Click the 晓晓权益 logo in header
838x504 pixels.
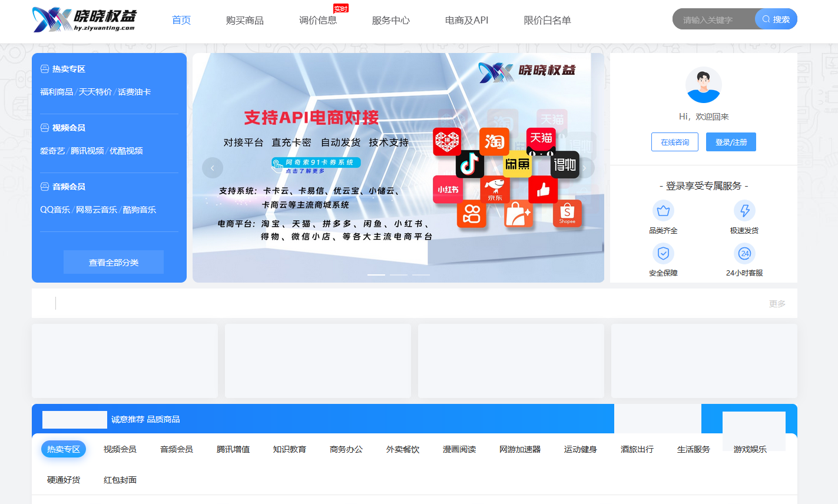(x=84, y=20)
